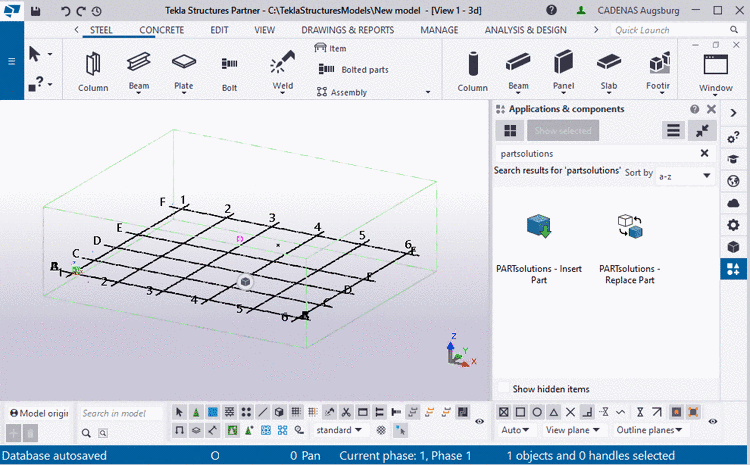750x465 pixels.
Task: Select the steel Column tool
Action: point(93,69)
